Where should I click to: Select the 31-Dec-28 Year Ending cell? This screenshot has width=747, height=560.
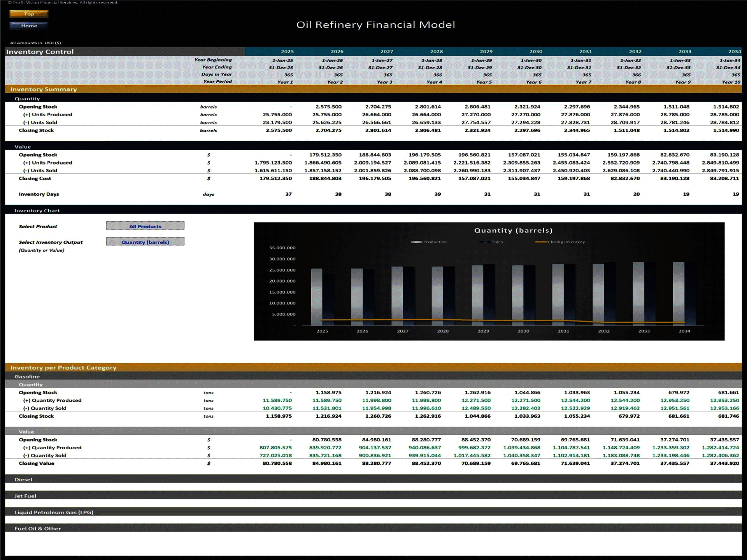tap(430, 68)
